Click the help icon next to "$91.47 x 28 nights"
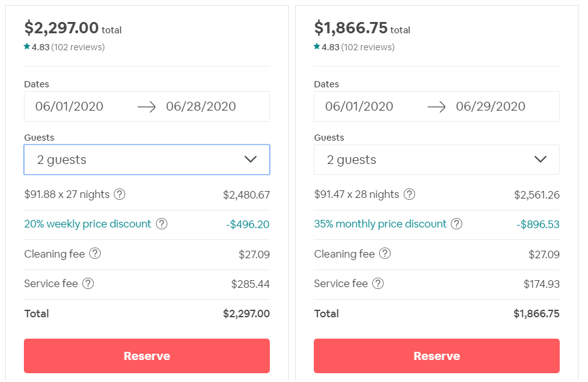The height and width of the screenshot is (382, 588). pyautogui.click(x=409, y=195)
